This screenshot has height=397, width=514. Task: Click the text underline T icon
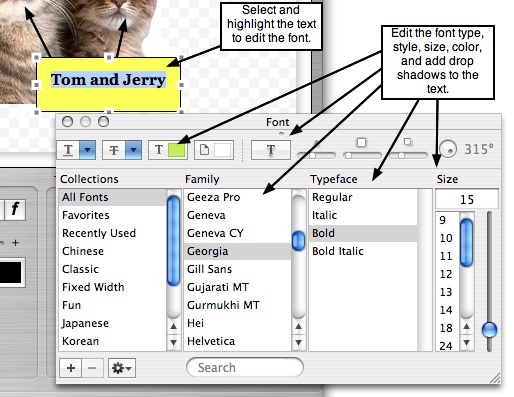click(68, 150)
